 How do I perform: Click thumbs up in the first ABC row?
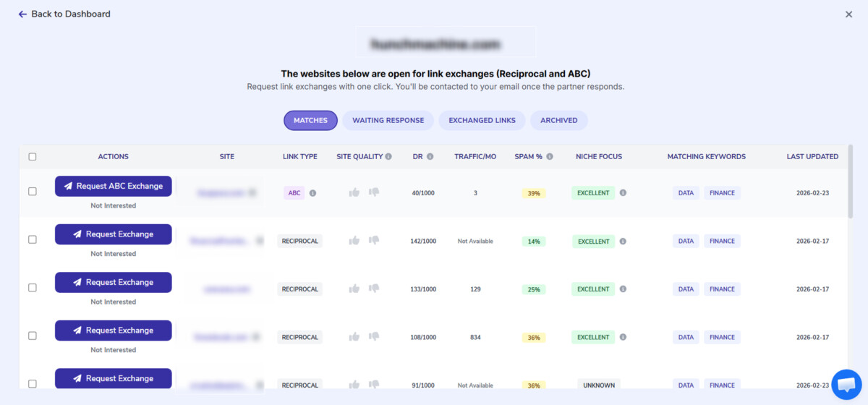coord(354,192)
